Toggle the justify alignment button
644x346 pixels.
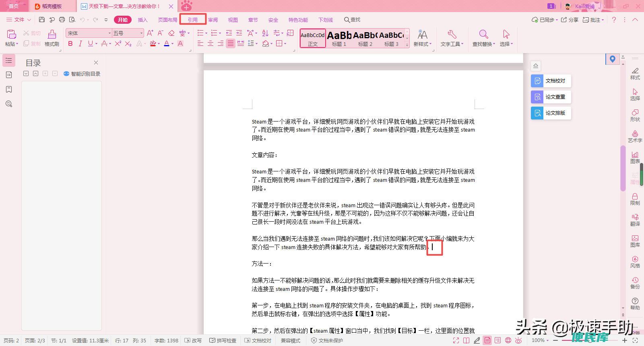(230, 43)
